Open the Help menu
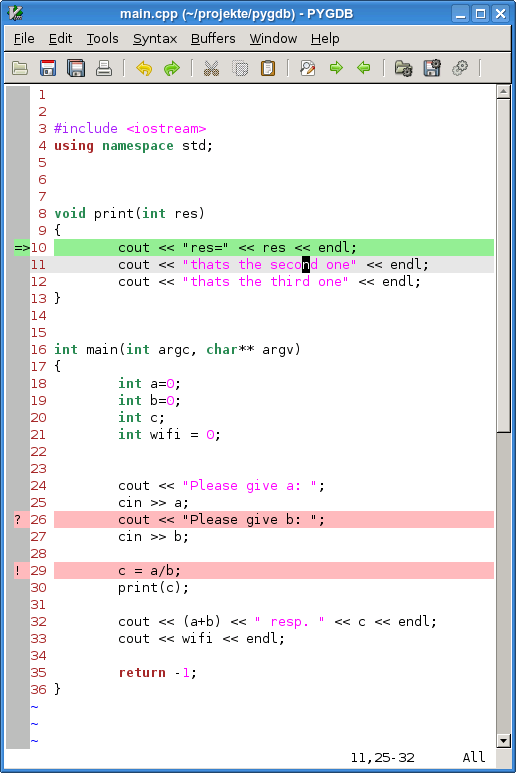The width and height of the screenshot is (516, 773). [x=325, y=38]
